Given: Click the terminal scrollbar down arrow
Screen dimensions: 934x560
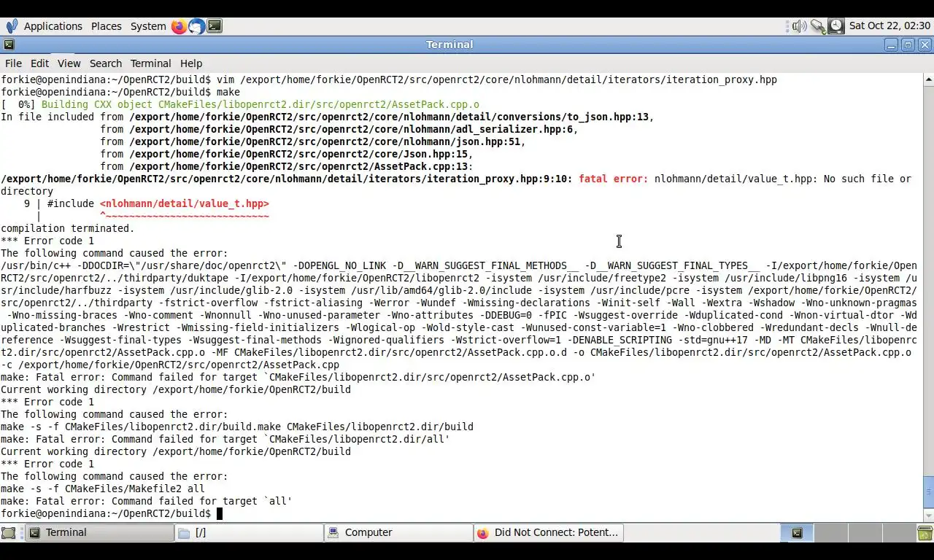Looking at the screenshot, I should pyautogui.click(x=928, y=516).
